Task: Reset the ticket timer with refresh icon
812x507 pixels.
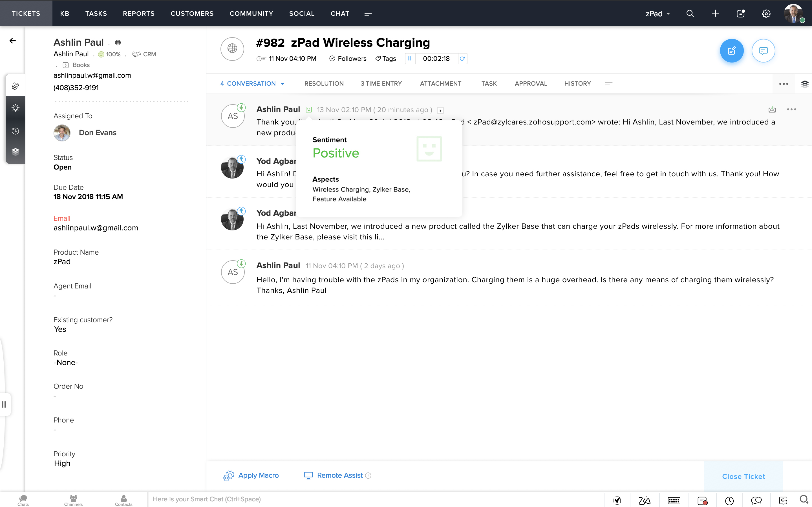Action: tap(462, 58)
